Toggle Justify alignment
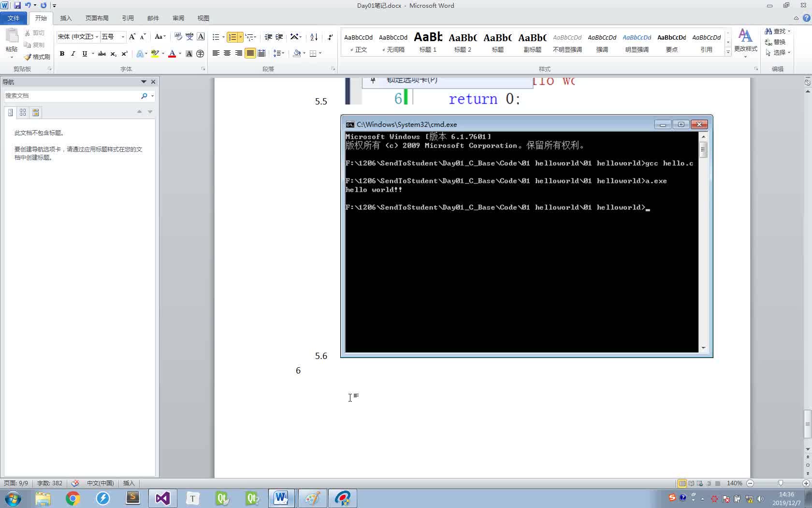Screen dimensions: 812x508 [x=250, y=53]
